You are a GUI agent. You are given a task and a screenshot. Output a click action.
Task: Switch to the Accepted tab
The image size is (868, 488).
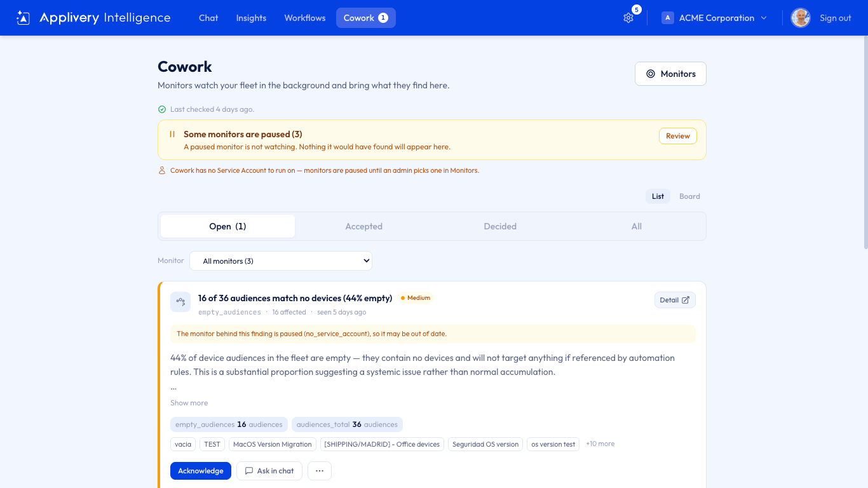coord(364,226)
